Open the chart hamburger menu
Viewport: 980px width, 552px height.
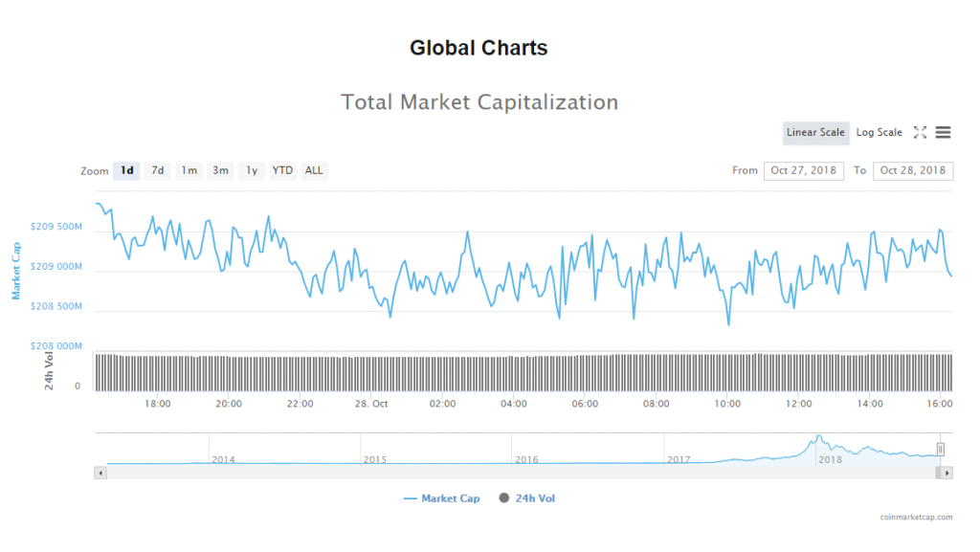coord(943,133)
